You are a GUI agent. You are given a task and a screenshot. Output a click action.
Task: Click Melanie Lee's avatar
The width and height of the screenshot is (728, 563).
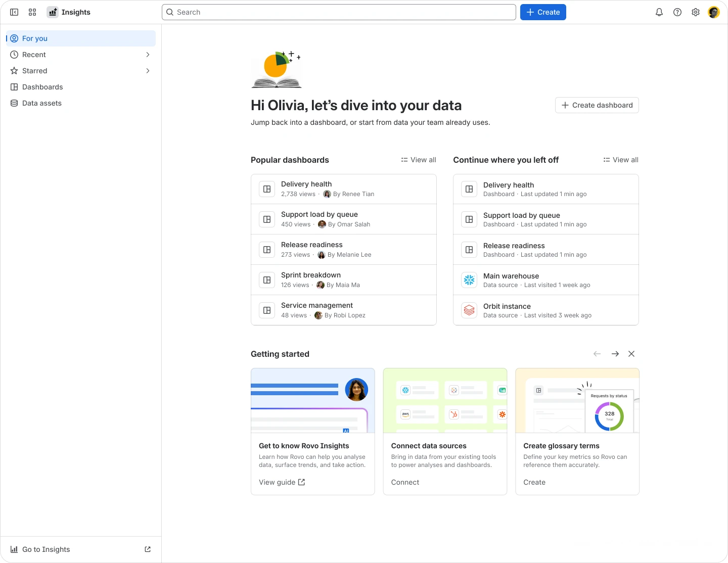(322, 255)
